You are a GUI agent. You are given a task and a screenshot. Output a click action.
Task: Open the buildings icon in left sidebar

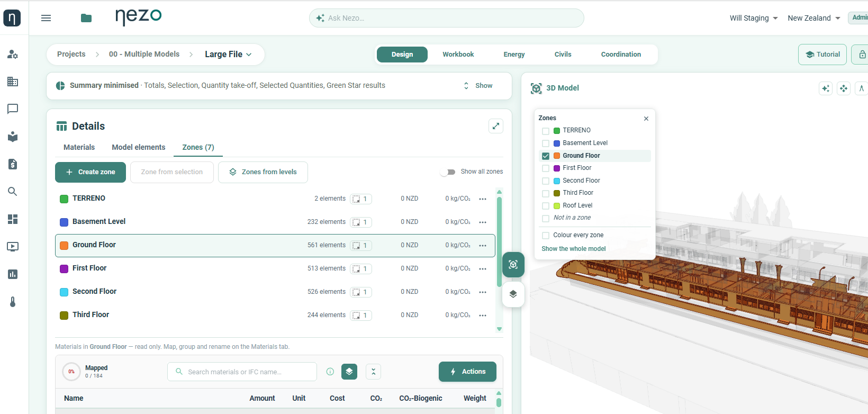(13, 82)
